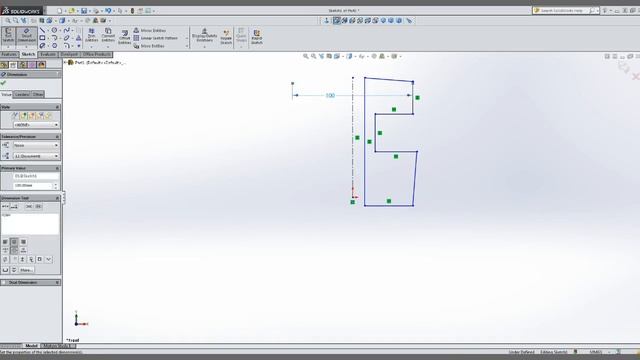Select the Smart Dimension tool

(x=27, y=35)
